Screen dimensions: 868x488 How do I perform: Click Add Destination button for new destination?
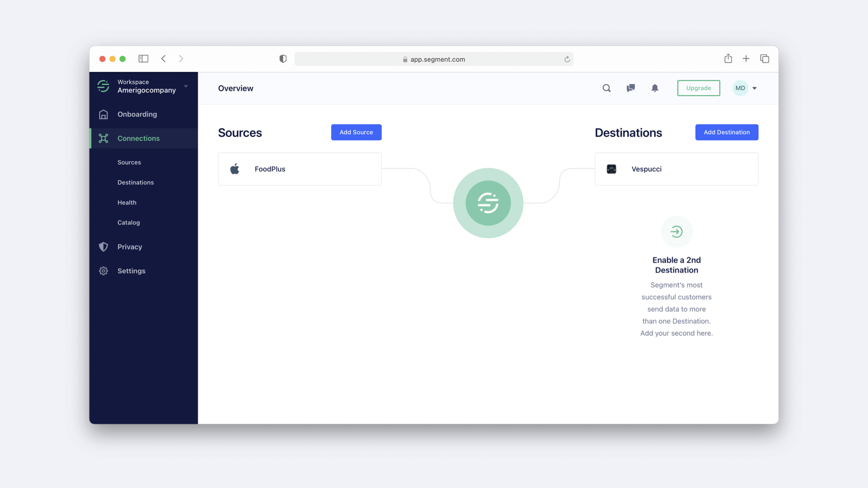tap(726, 131)
